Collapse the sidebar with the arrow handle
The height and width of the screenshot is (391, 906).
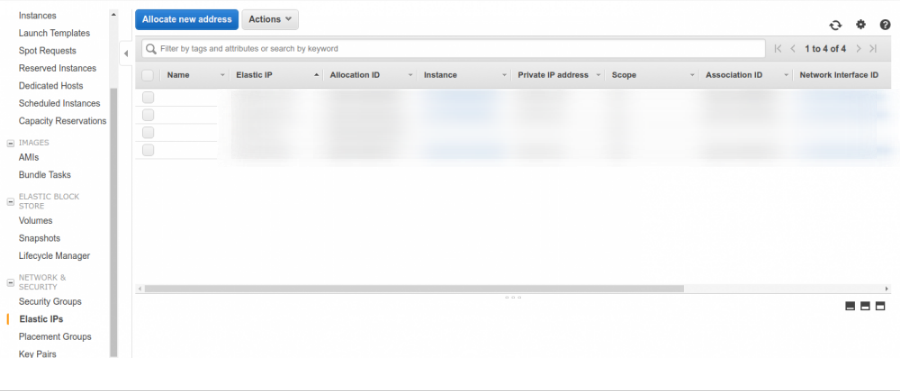click(x=126, y=54)
